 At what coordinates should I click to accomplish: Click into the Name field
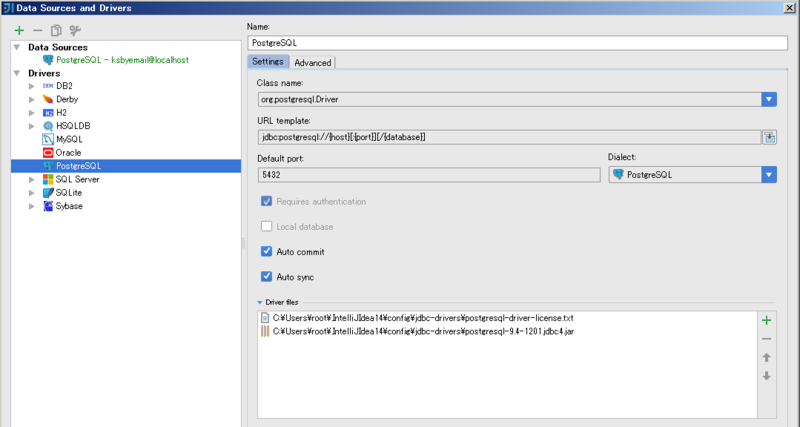pos(517,43)
